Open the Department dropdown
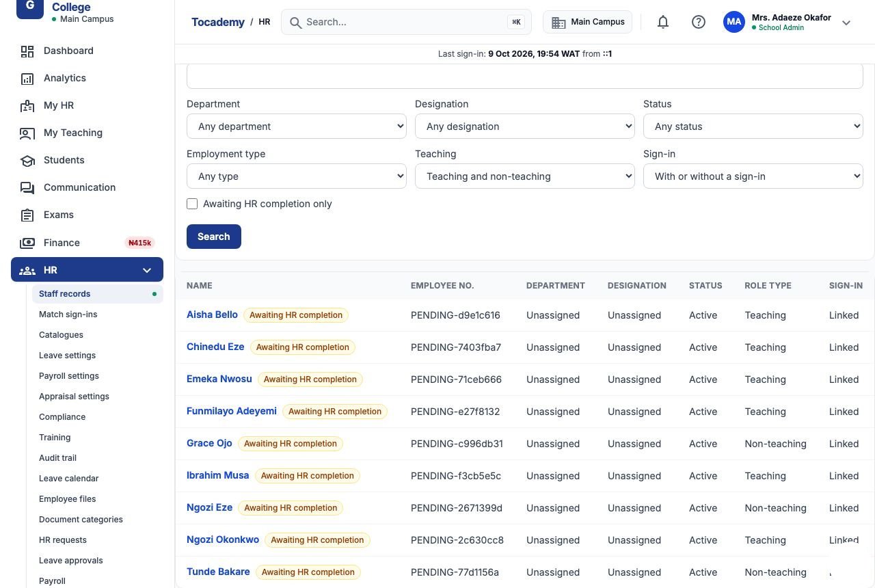Screen dimensions: 875x588 coord(297,126)
